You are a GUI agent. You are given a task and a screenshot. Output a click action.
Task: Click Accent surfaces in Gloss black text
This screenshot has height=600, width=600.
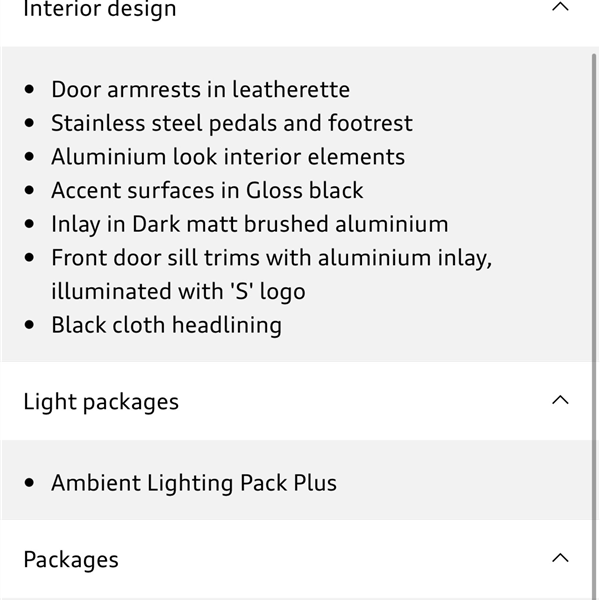tap(207, 191)
